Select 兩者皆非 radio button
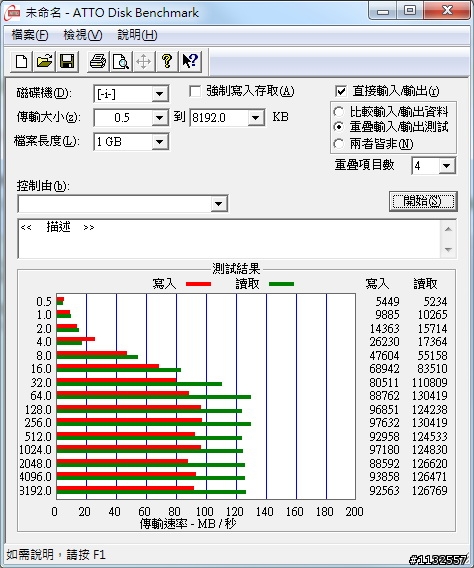474x568 pixels. click(339, 144)
